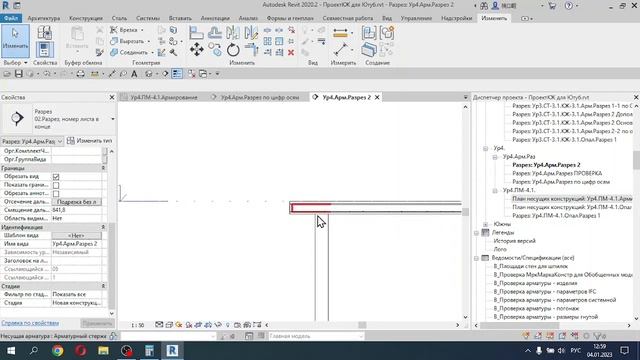Expand the Южны tree node

485,224
